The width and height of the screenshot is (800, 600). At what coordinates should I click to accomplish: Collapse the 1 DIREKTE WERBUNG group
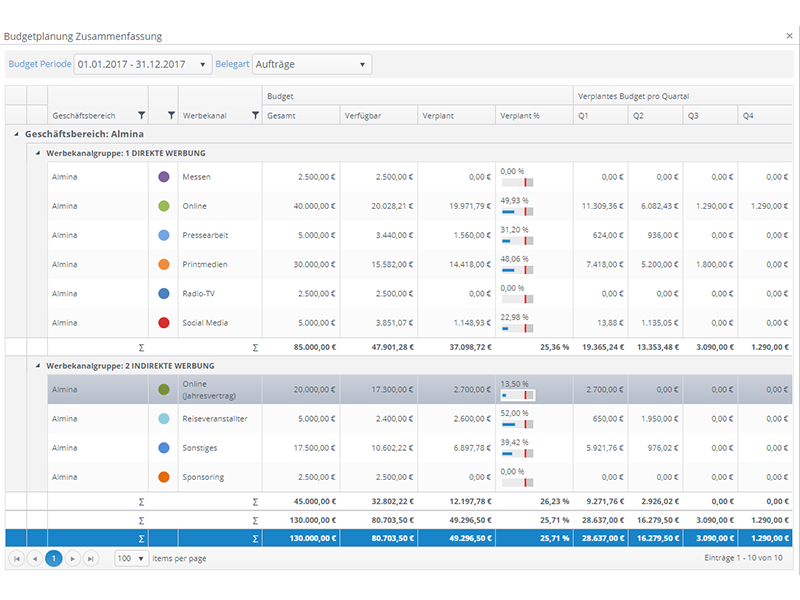[38, 152]
